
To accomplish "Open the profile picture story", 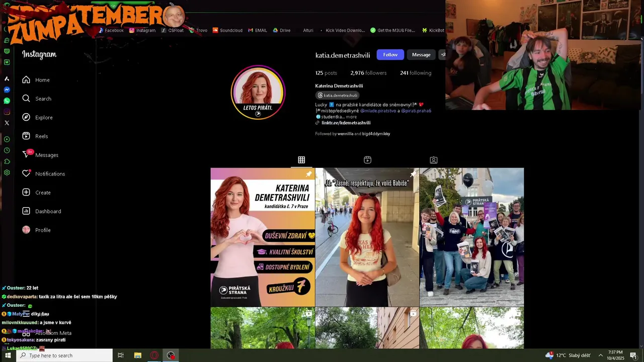I will [258, 93].
